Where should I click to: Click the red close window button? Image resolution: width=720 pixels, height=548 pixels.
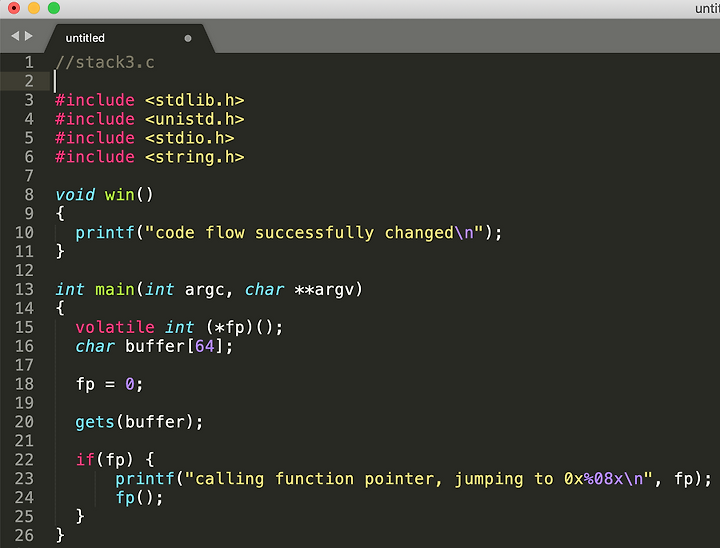pos(14,8)
